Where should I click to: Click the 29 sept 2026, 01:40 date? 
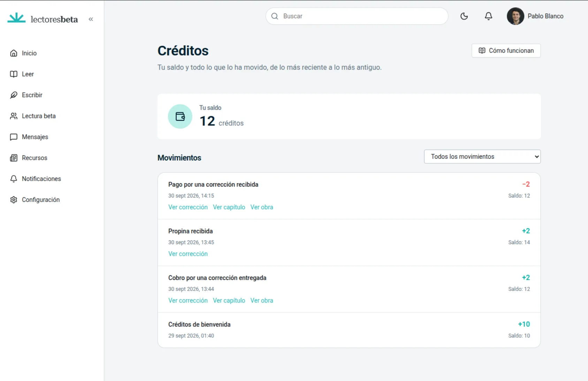pos(191,336)
